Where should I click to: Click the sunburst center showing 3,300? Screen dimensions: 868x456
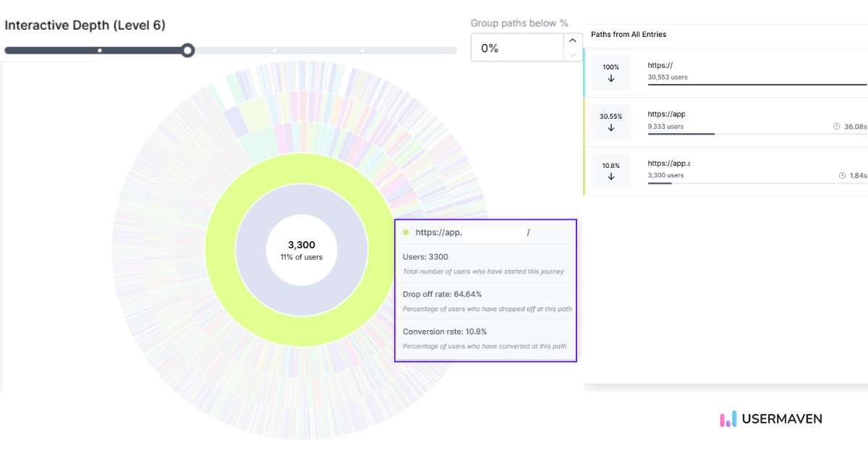click(302, 250)
